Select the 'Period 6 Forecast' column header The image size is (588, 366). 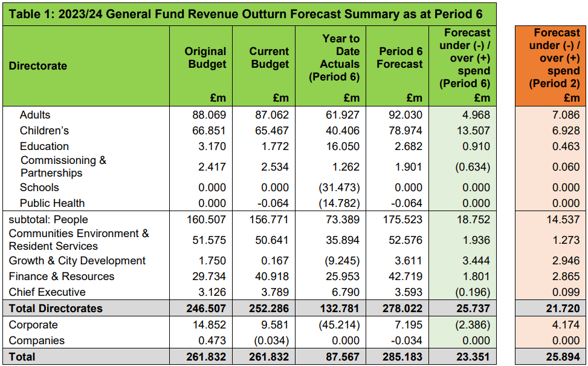[399, 58]
